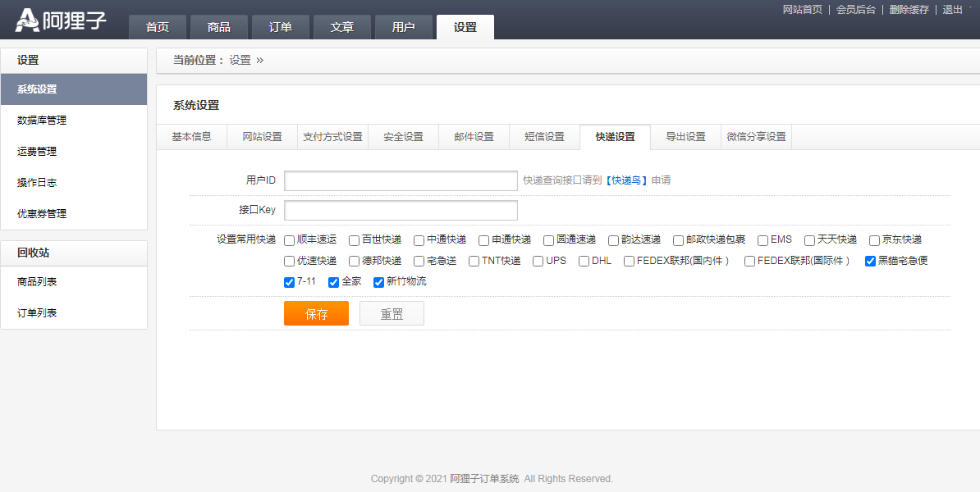The width and height of the screenshot is (980, 492).
Task: Uncheck the 新竹物流 checkbox
Action: (379, 282)
